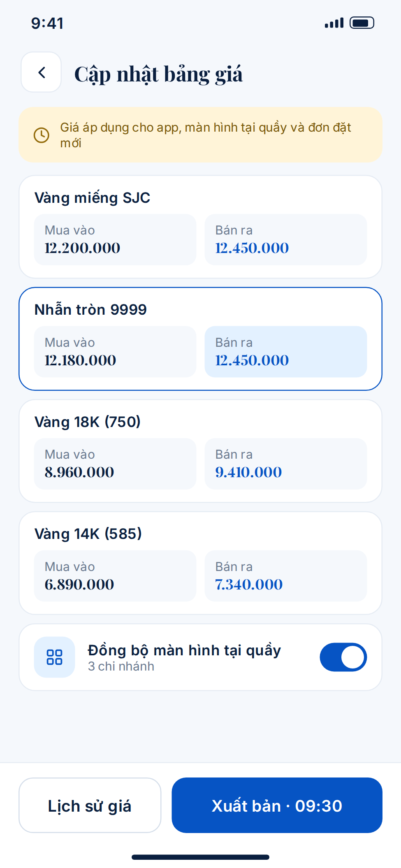Edit Vàng 14K (585) Mua vào price
The image size is (401, 868).
coord(115,576)
